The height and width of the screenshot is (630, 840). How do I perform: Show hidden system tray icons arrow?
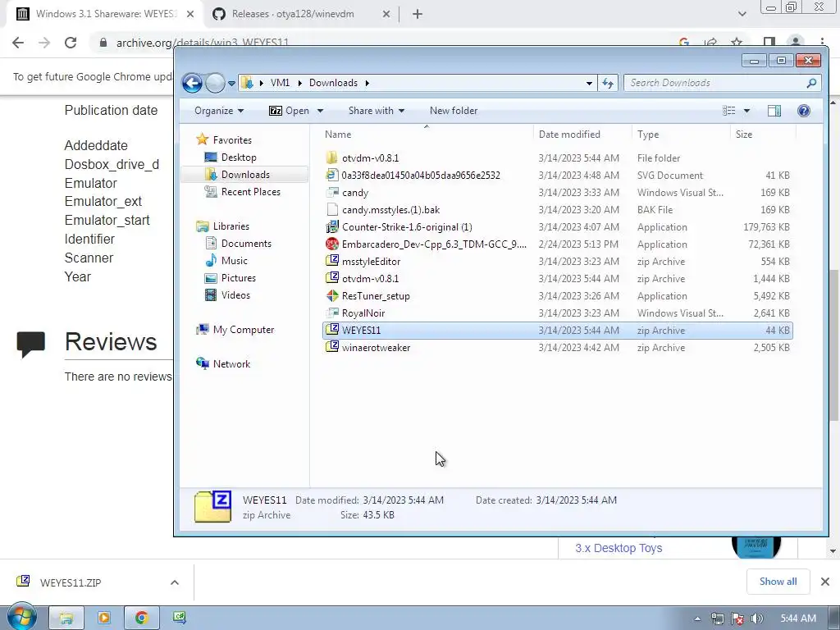click(x=697, y=619)
